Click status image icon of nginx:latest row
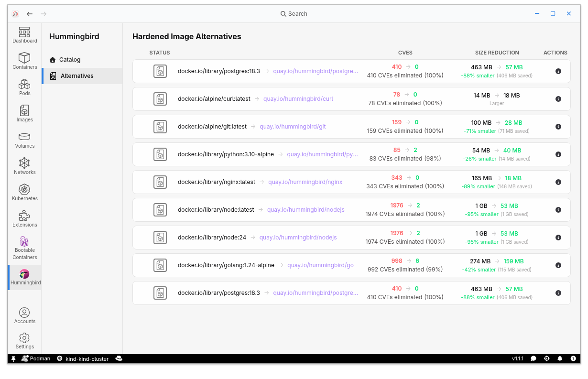588x379 pixels. tap(160, 182)
